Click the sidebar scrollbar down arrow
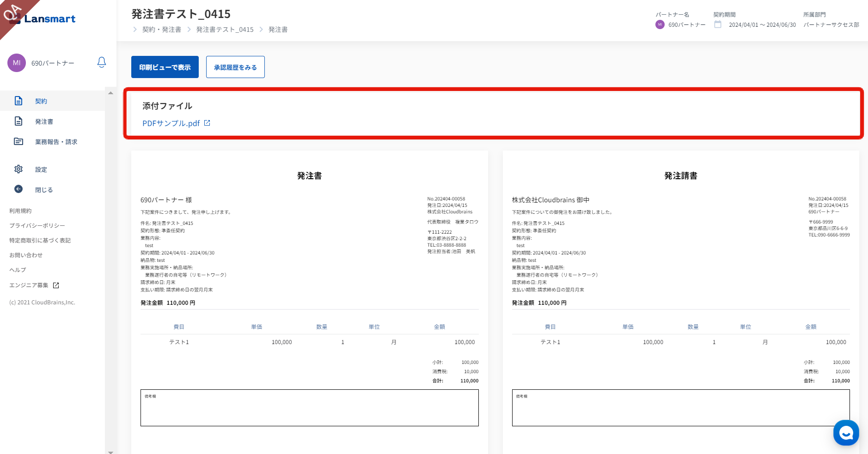This screenshot has width=868, height=454. (110, 452)
